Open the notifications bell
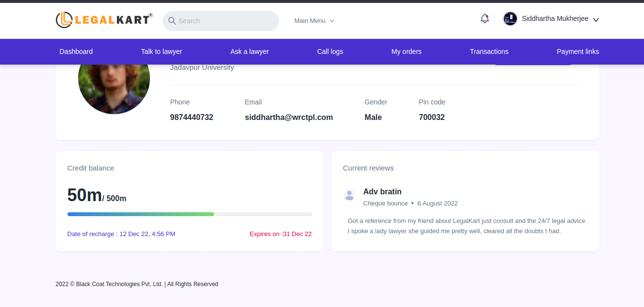 pyautogui.click(x=484, y=19)
